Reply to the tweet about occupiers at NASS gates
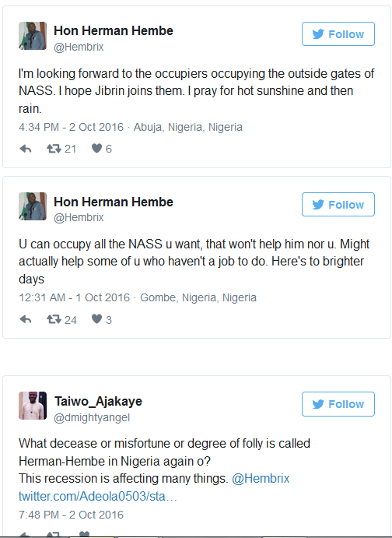This screenshot has height=538, width=392. [26, 149]
